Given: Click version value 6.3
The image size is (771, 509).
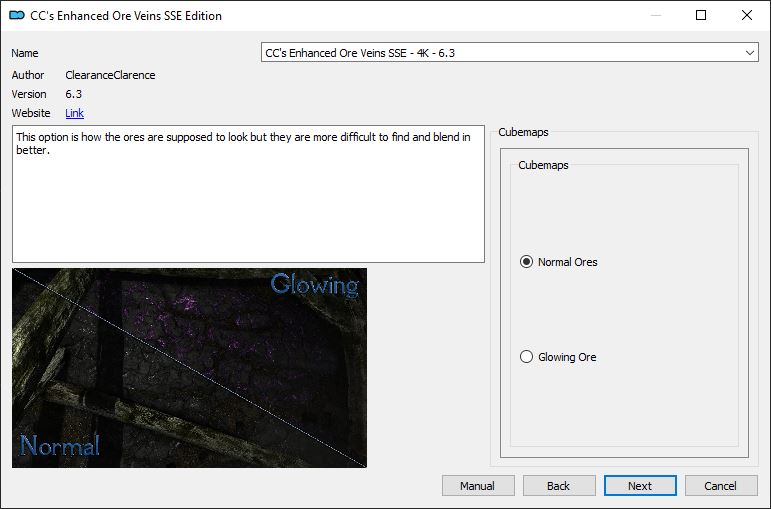Looking at the screenshot, I should [x=74, y=94].
